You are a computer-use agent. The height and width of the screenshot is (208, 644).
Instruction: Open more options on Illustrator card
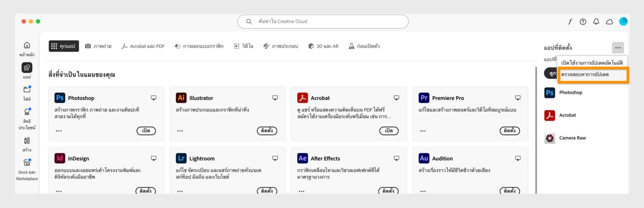coord(180,131)
